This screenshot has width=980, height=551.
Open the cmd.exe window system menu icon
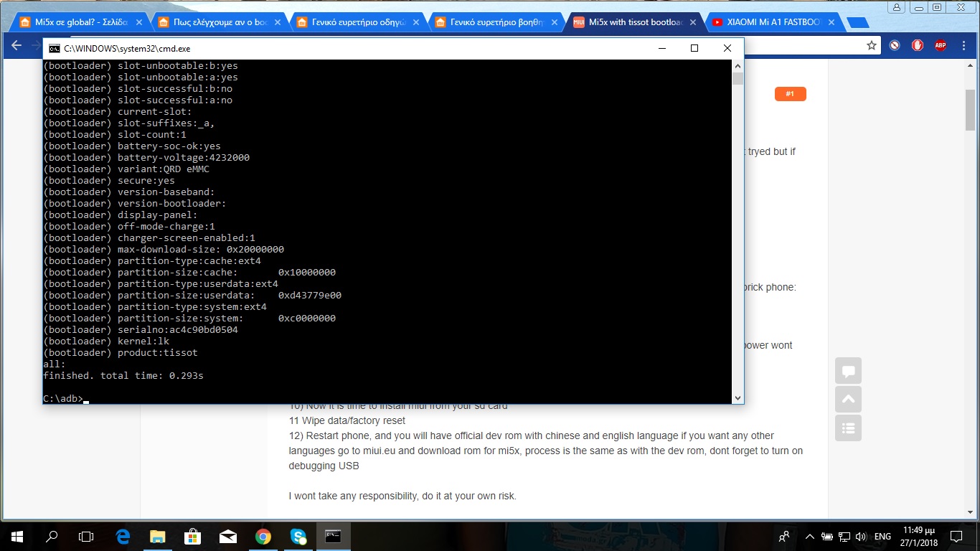pos(55,49)
